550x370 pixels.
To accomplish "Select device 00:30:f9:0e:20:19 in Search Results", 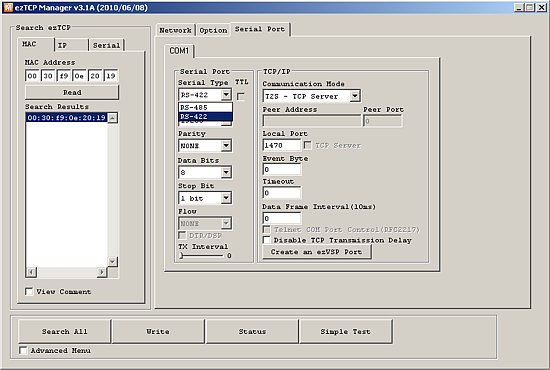I will click(x=67, y=118).
